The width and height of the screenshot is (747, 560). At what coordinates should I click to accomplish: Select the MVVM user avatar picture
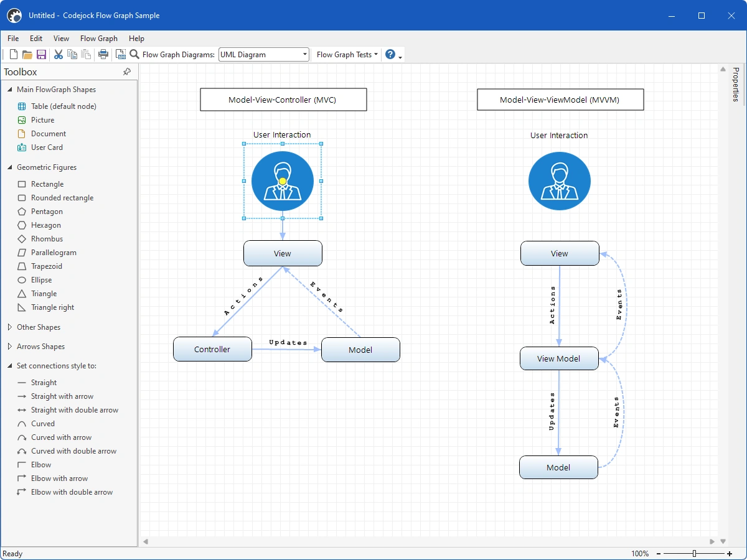[x=559, y=182]
